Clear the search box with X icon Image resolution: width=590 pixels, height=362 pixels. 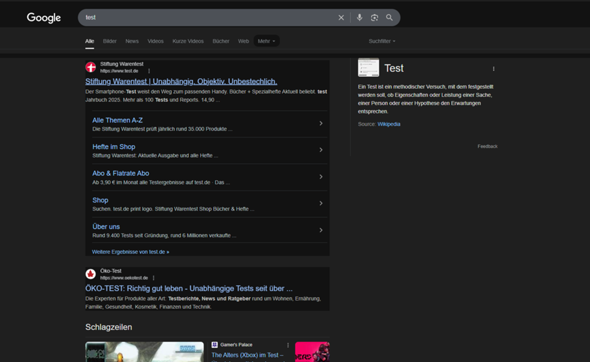(x=341, y=18)
